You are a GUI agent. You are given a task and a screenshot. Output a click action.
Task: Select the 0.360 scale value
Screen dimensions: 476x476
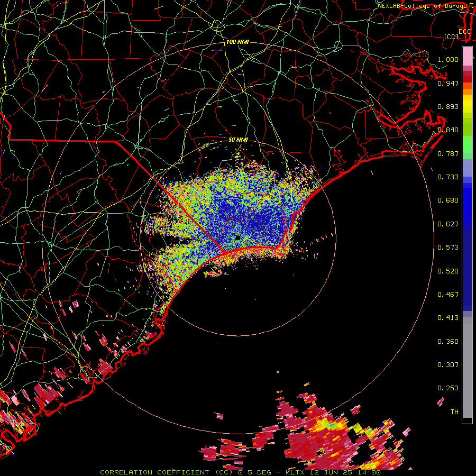pos(448,342)
